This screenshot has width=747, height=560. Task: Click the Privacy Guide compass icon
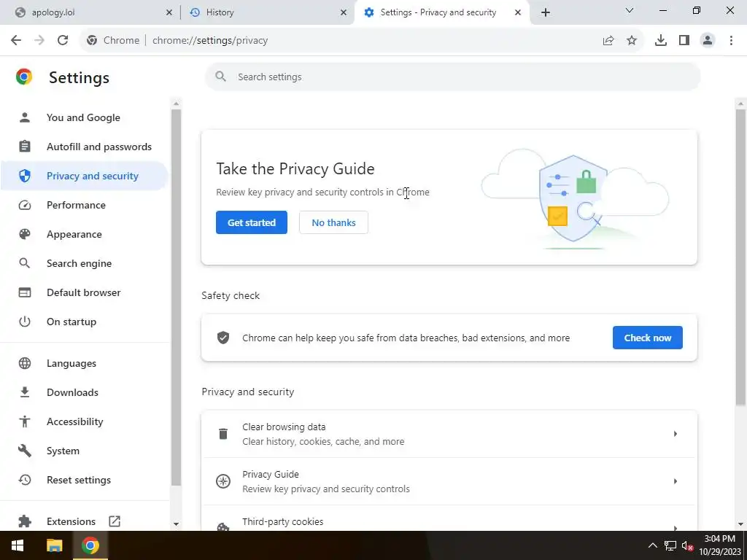[223, 481]
